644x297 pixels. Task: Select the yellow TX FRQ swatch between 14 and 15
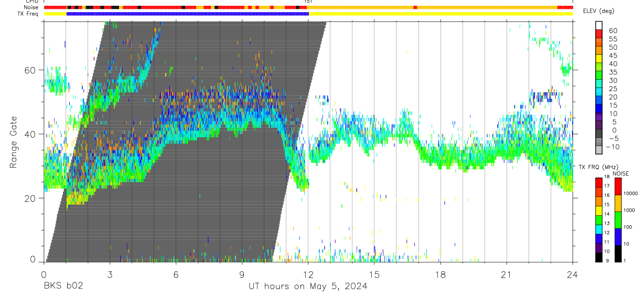point(599,211)
